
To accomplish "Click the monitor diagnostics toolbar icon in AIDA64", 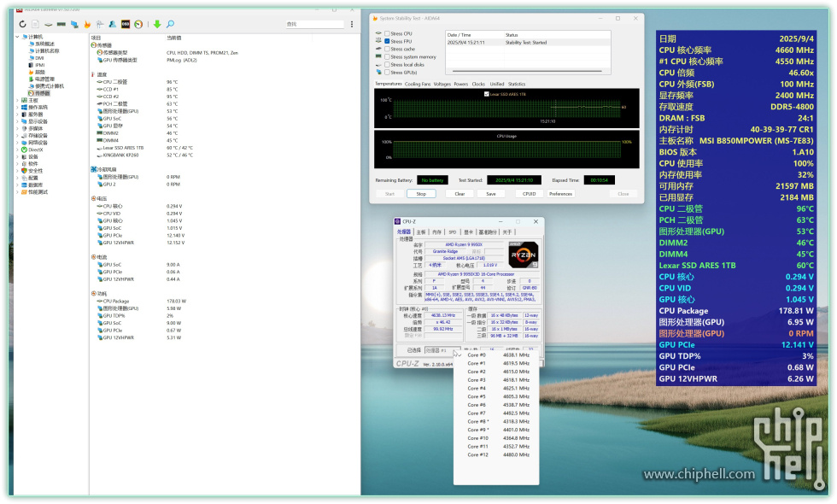I will [x=74, y=24].
